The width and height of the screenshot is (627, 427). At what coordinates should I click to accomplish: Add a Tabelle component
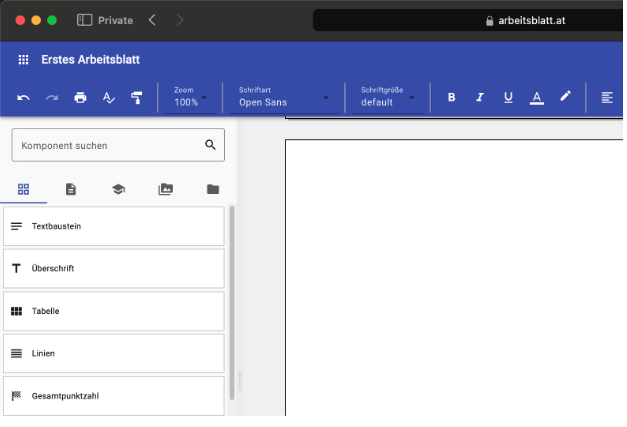click(113, 311)
